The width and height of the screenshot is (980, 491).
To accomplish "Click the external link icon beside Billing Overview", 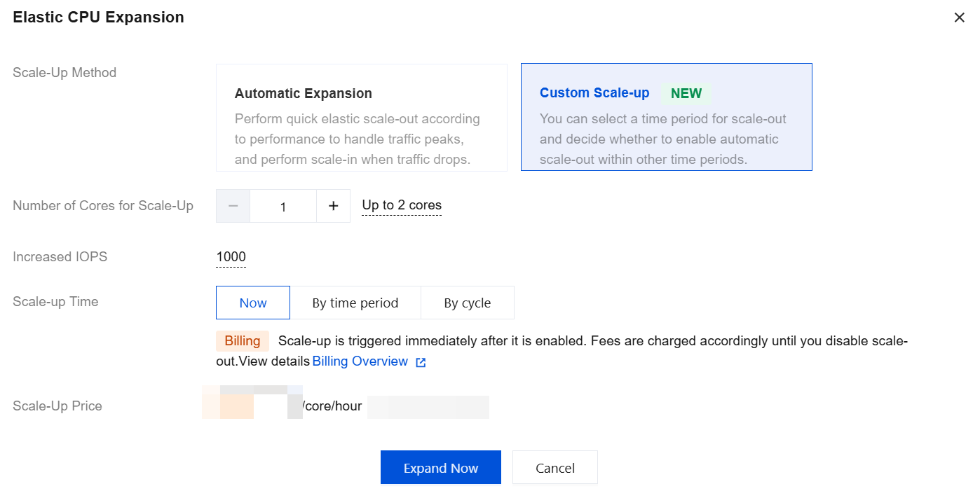I will 421,362.
